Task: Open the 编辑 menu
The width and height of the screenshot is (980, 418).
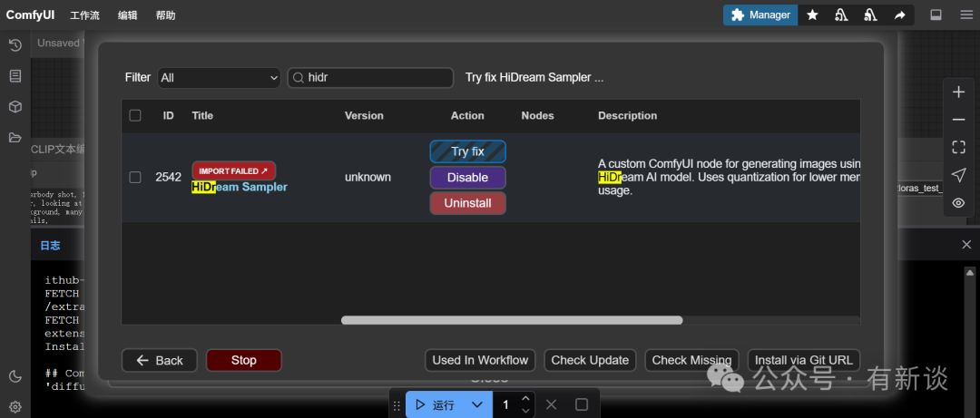Action: 128,15
